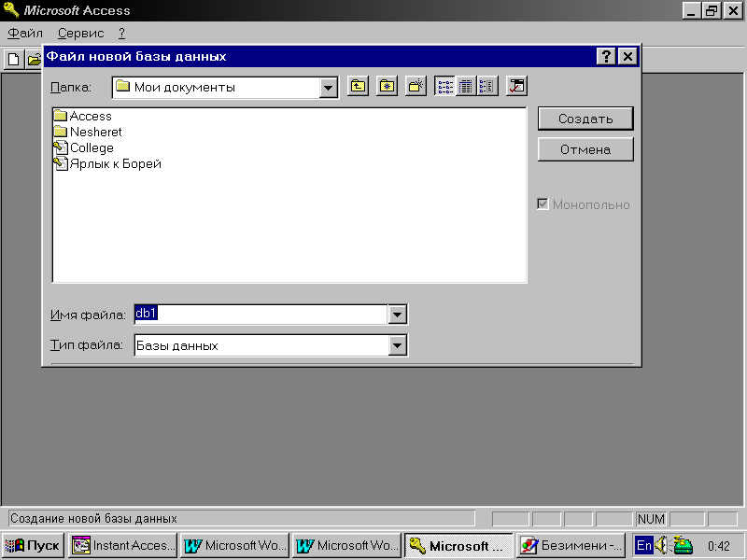Image resolution: width=747 pixels, height=560 pixels.
Task: Click the New Database toolbar icon
Action: (13, 60)
